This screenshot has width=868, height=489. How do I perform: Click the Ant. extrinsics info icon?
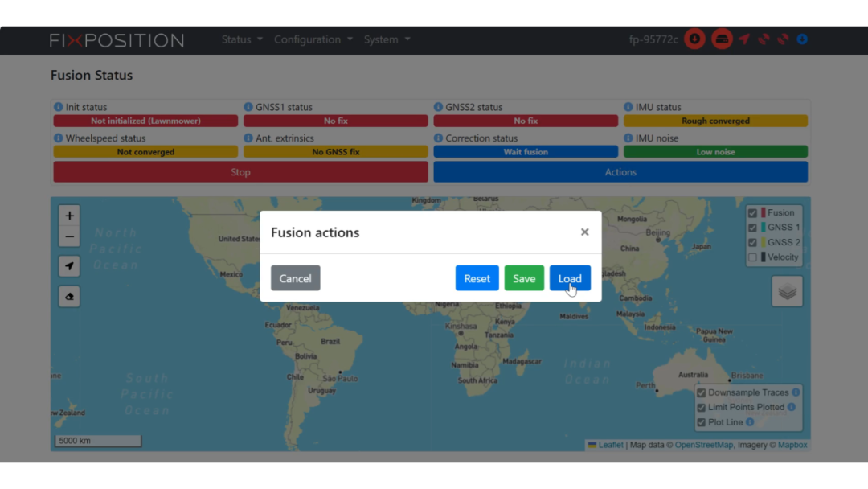248,138
